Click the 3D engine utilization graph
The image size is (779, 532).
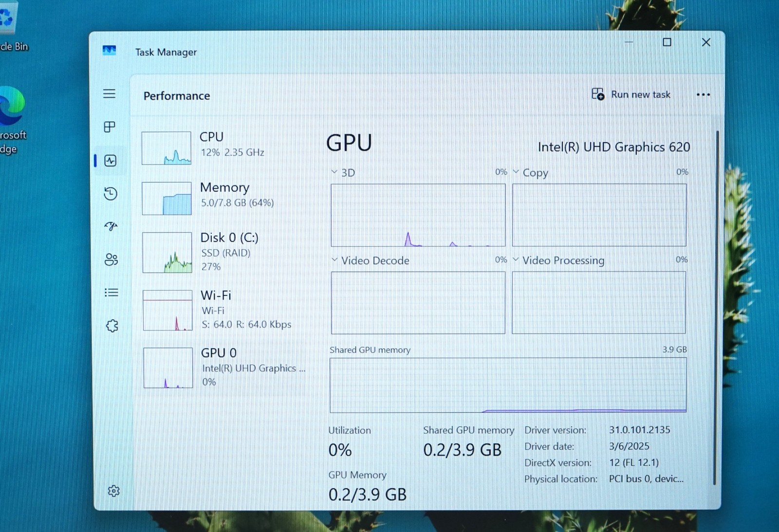tap(418, 215)
